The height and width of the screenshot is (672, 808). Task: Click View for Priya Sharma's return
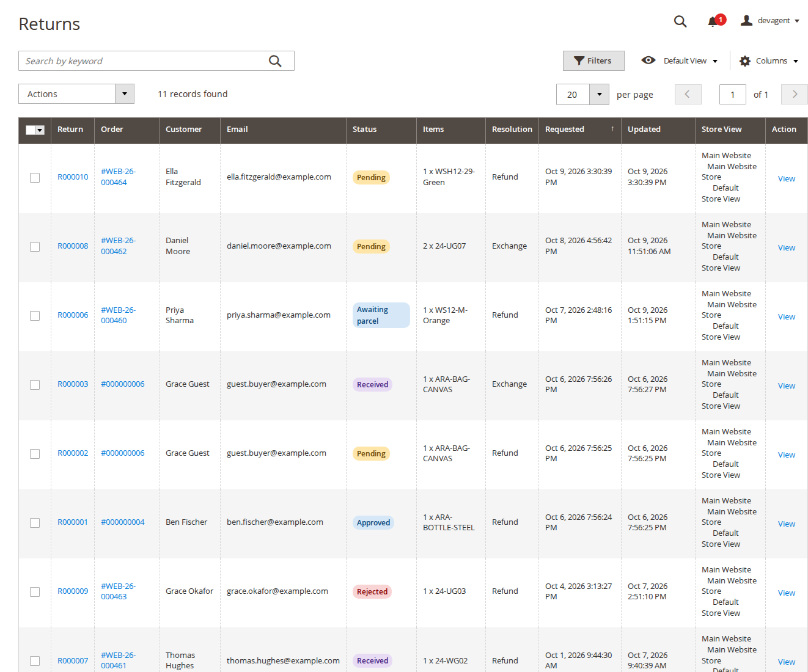(x=786, y=316)
